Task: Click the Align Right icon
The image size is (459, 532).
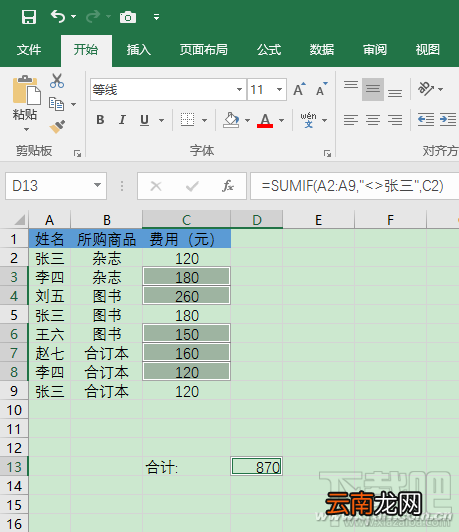Action: 395,120
